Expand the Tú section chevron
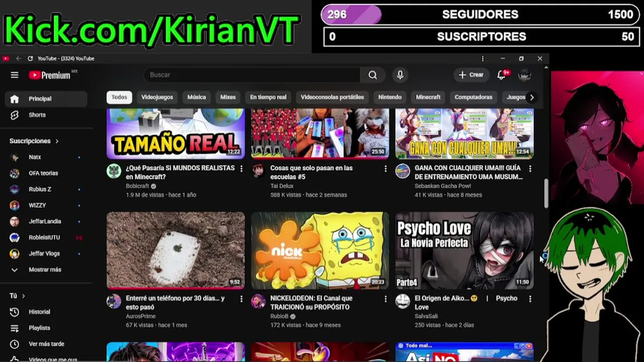Screen dimensions: 644x362 23,296
